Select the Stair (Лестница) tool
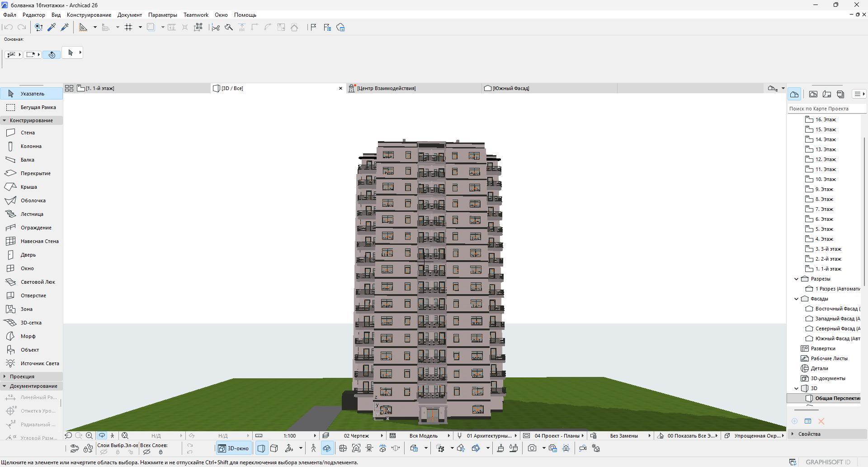Viewport: 868px width, 467px height. click(x=32, y=214)
